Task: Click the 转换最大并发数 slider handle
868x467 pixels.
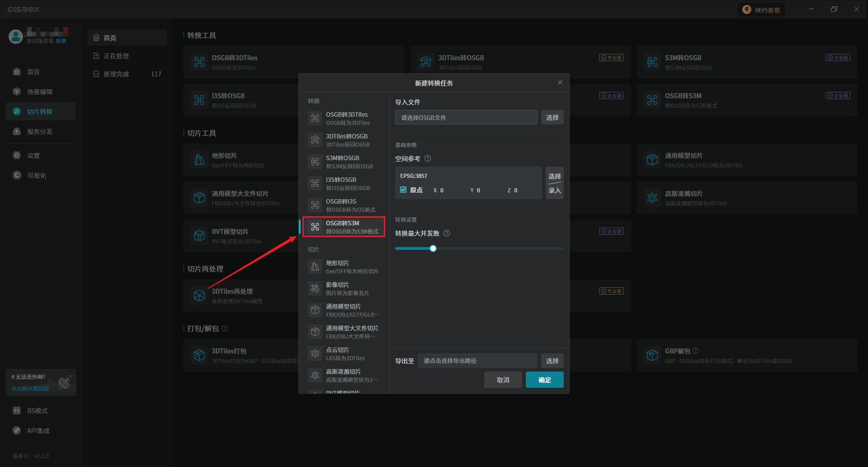Action: [x=433, y=248]
